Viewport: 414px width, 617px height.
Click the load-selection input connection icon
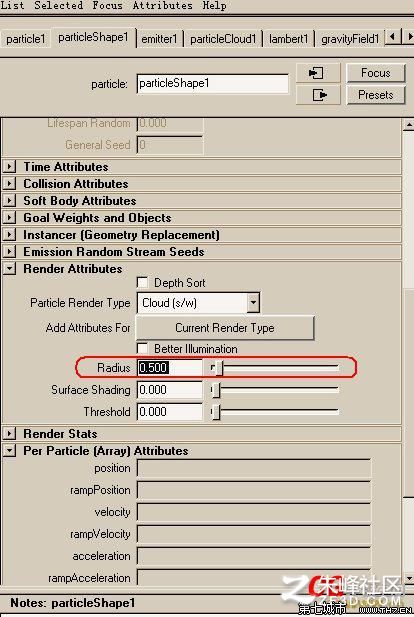[x=318, y=73]
